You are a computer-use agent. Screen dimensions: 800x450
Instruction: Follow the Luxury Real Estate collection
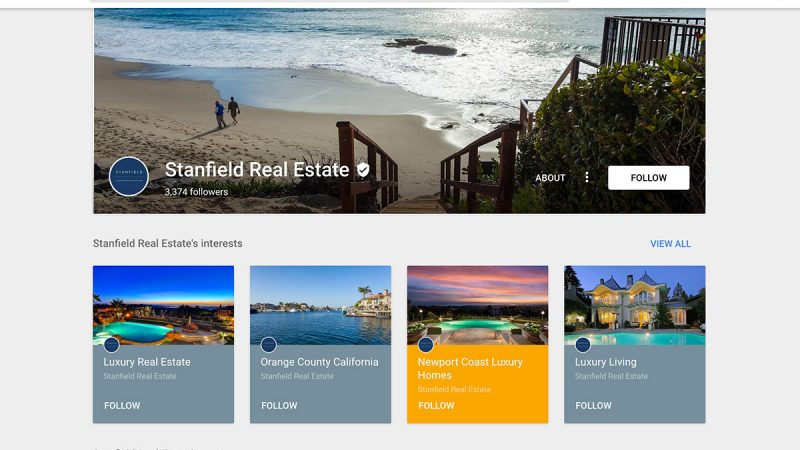tap(122, 406)
